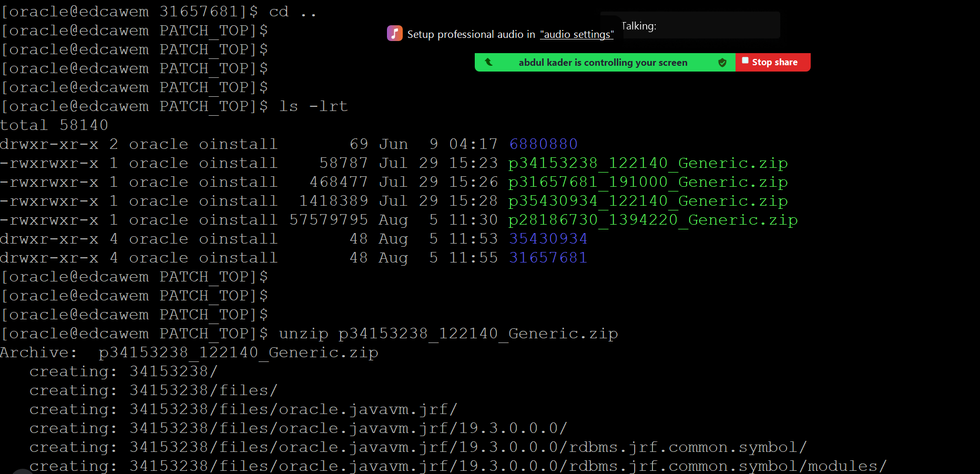
Task: Click the music note audio icon
Action: (394, 34)
